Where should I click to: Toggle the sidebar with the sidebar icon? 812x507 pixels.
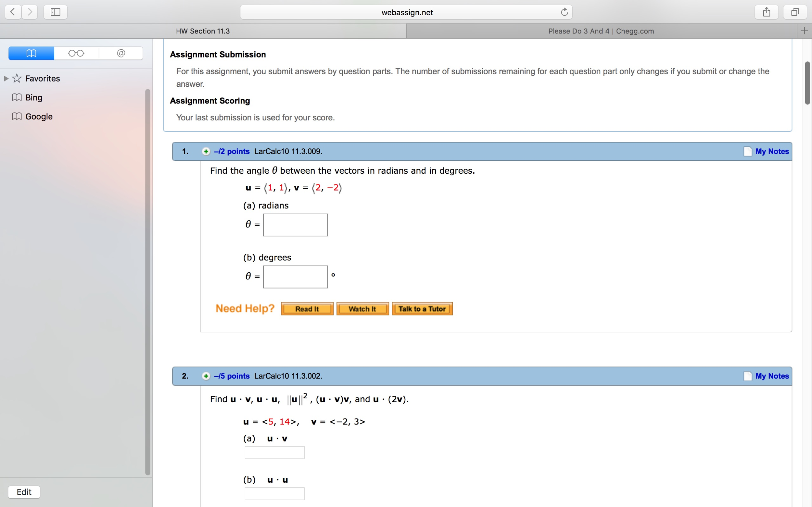pos(55,12)
